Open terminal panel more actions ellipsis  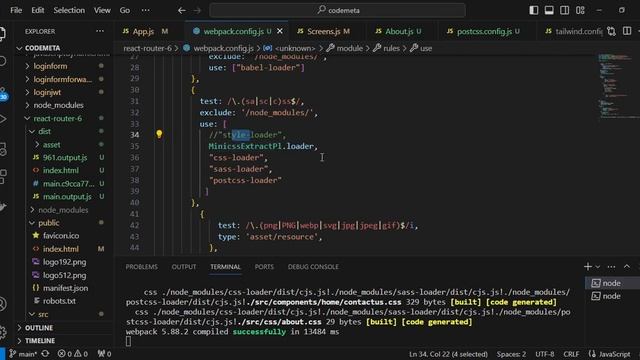coord(611,267)
